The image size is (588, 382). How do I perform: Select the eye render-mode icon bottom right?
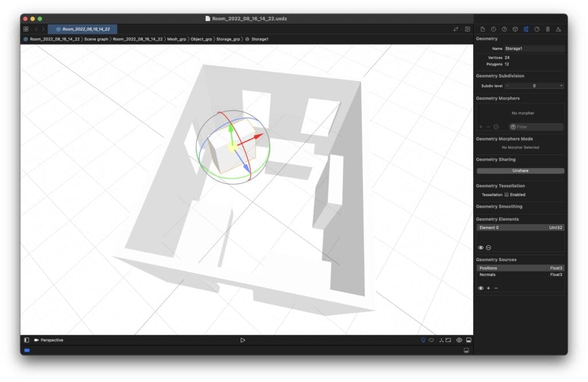coord(459,340)
